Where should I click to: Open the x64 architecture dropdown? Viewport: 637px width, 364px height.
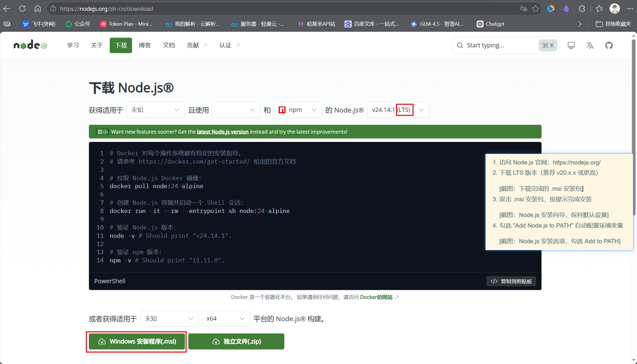[226, 319]
